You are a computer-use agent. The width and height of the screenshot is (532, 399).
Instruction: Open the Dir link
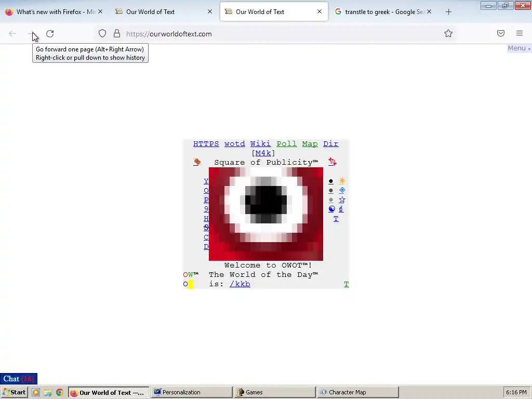[x=330, y=144]
